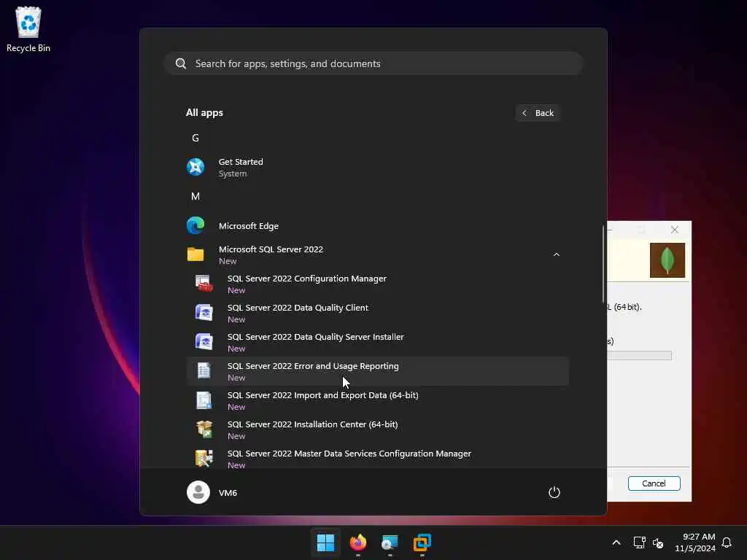Focus the apps search field
Image resolution: width=747 pixels, height=560 pixels.
click(373, 64)
